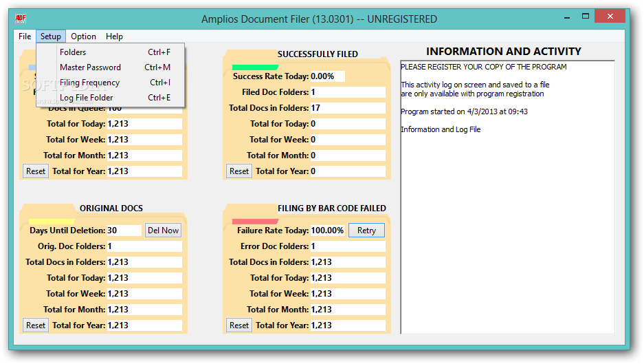Click Del Now to delete original docs
644x364 pixels.
[x=163, y=231]
